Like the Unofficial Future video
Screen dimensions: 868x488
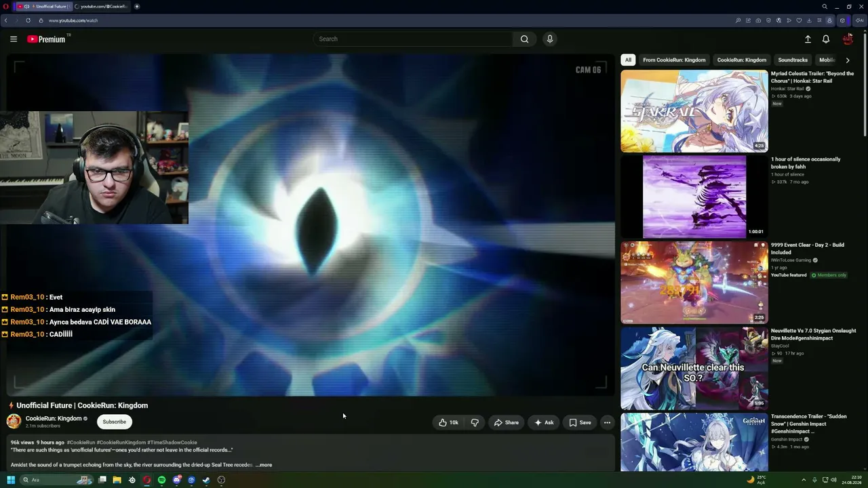(448, 422)
